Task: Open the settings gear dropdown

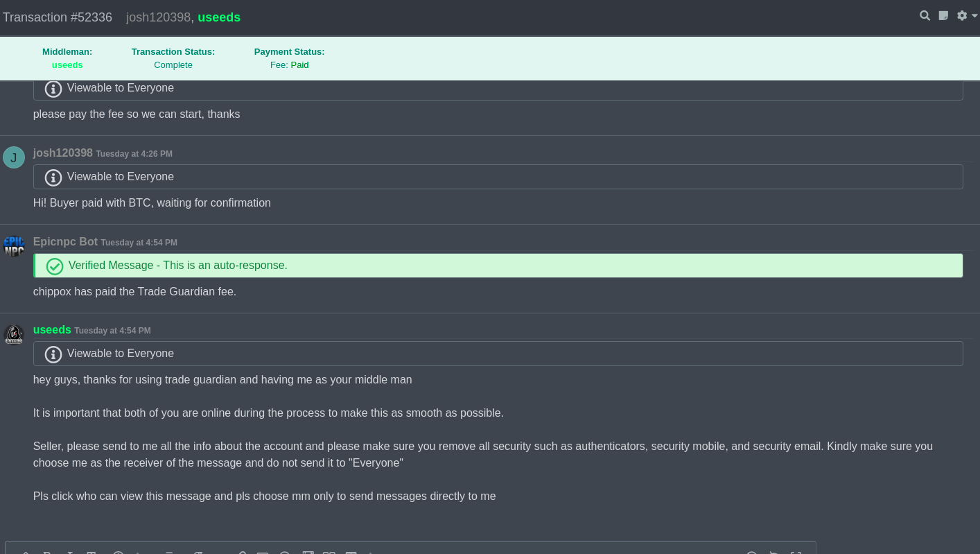Action: [x=967, y=15]
